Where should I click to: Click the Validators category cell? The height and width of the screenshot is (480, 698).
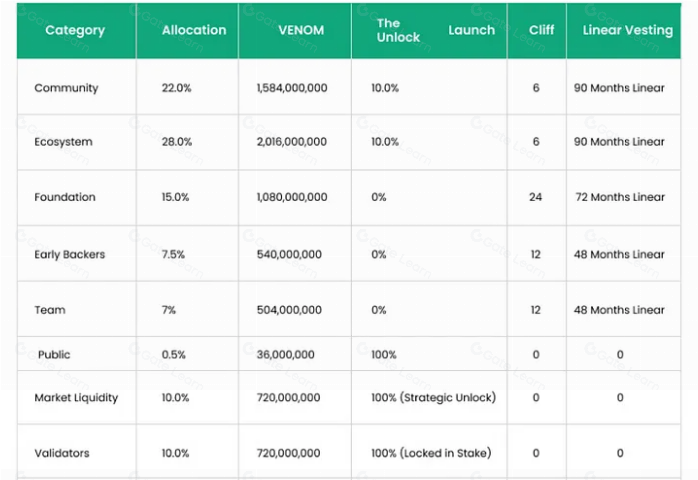[62, 453]
